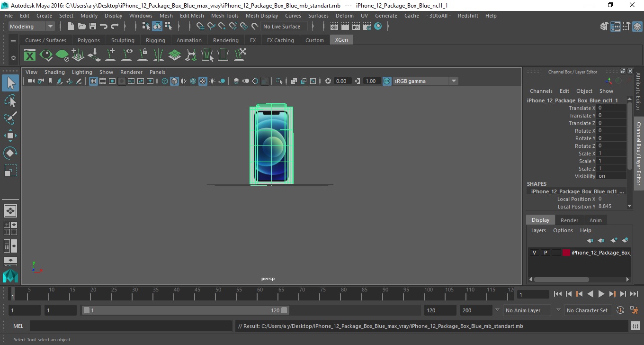Toggle sRGB gamma color management icon
This screenshot has height=345, width=644.
tap(387, 81)
